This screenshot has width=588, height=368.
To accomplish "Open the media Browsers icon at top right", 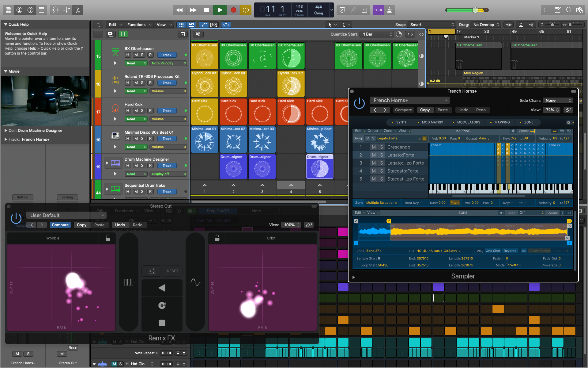I will point(579,10).
